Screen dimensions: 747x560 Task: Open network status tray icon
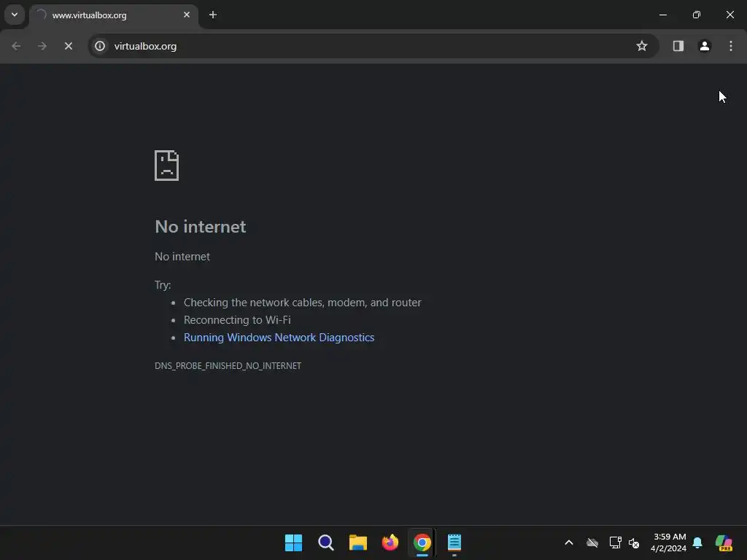pyautogui.click(x=615, y=542)
